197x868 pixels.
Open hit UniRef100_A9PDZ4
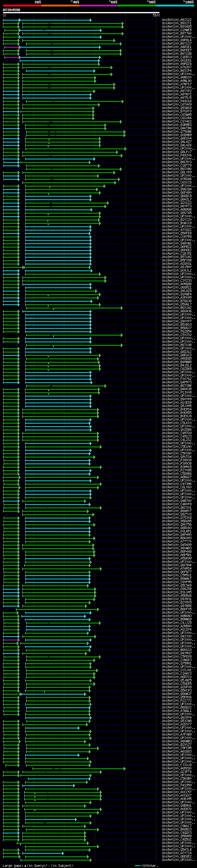(x=177, y=64)
